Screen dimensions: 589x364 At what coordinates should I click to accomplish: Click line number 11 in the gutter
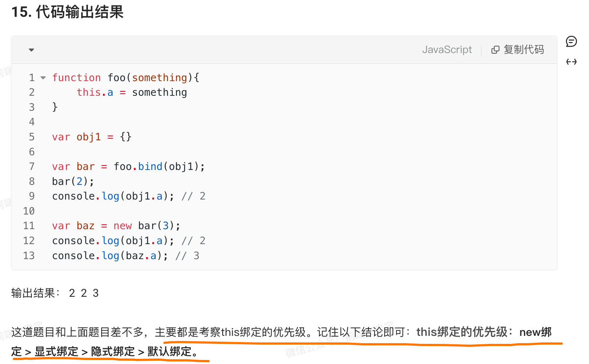29,226
